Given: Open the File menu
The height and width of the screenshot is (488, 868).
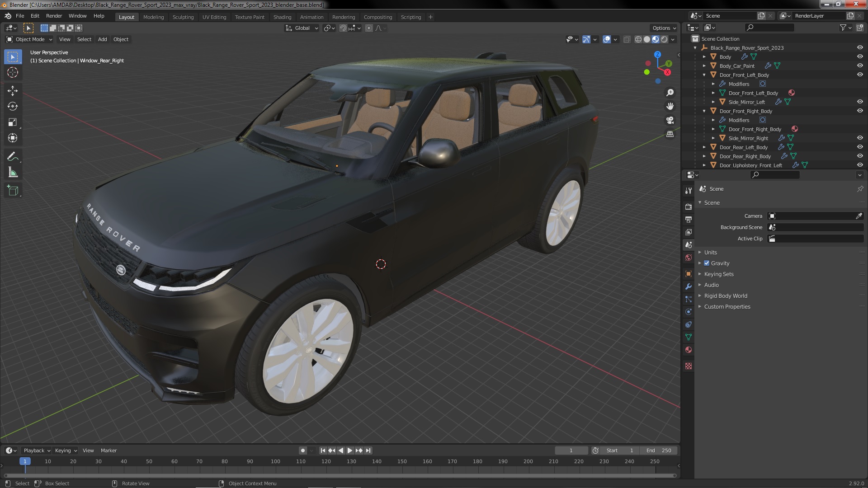Looking at the screenshot, I should [x=20, y=16].
